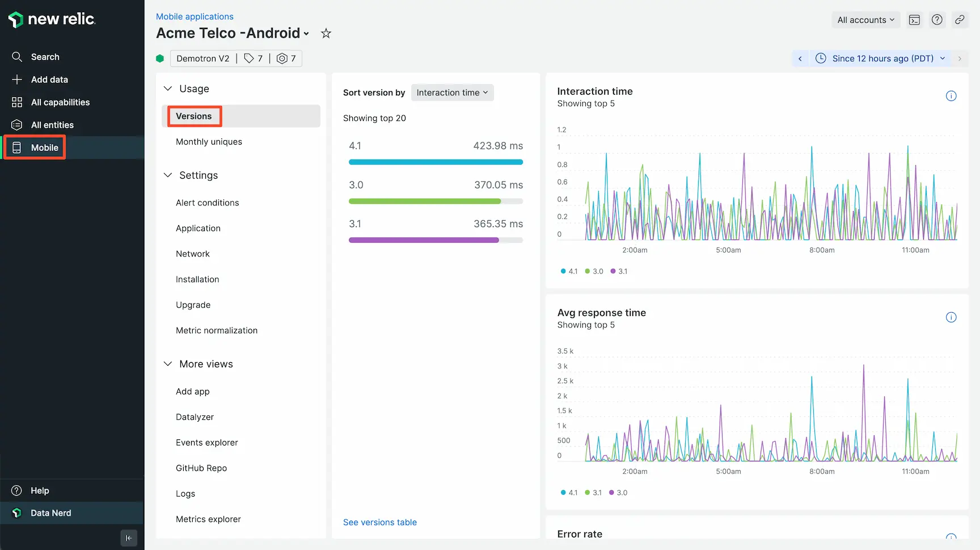Image resolution: width=980 pixels, height=550 pixels.
Task: Click the version 4.1 blue progress bar
Action: (436, 162)
